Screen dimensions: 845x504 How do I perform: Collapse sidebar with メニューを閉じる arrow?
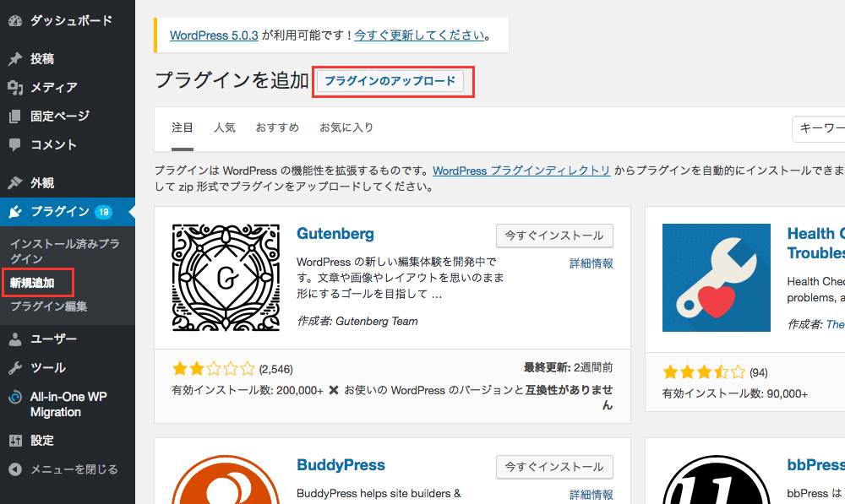click(15, 469)
